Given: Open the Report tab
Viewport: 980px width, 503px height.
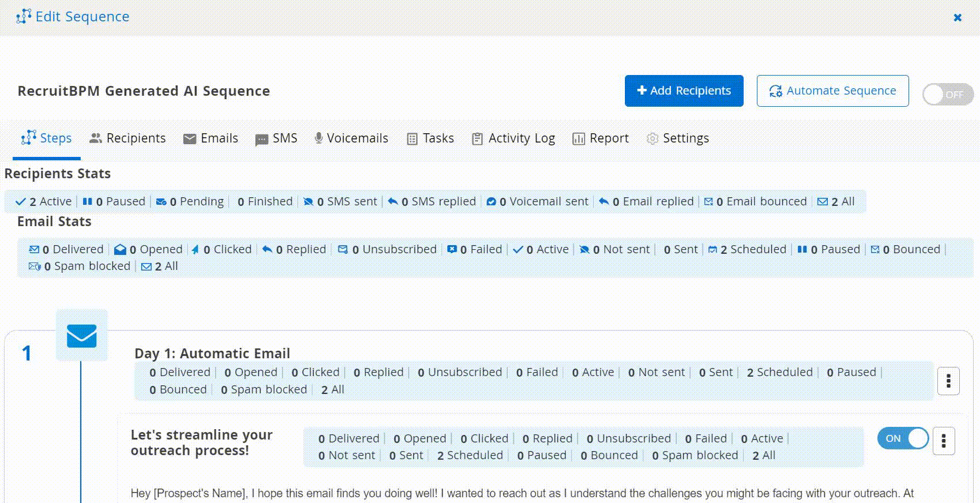Looking at the screenshot, I should pos(600,138).
